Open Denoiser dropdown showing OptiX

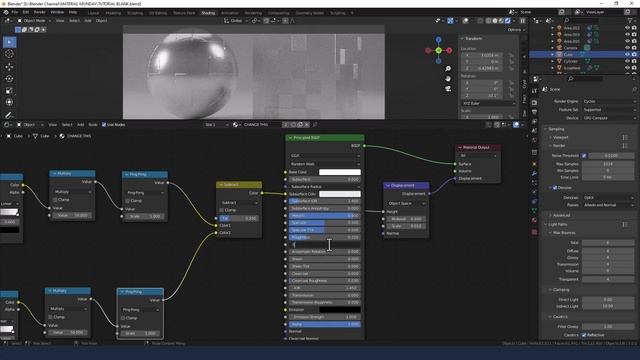(x=609, y=198)
